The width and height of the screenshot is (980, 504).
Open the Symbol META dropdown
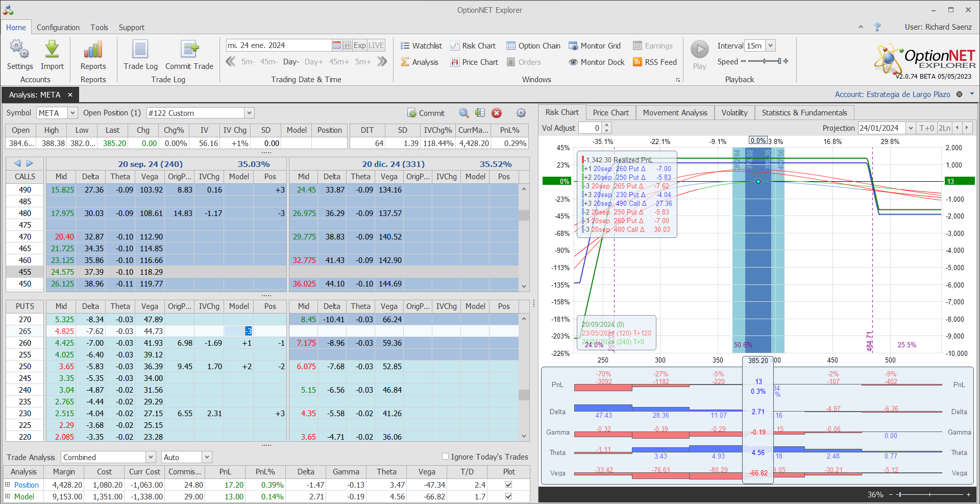72,113
